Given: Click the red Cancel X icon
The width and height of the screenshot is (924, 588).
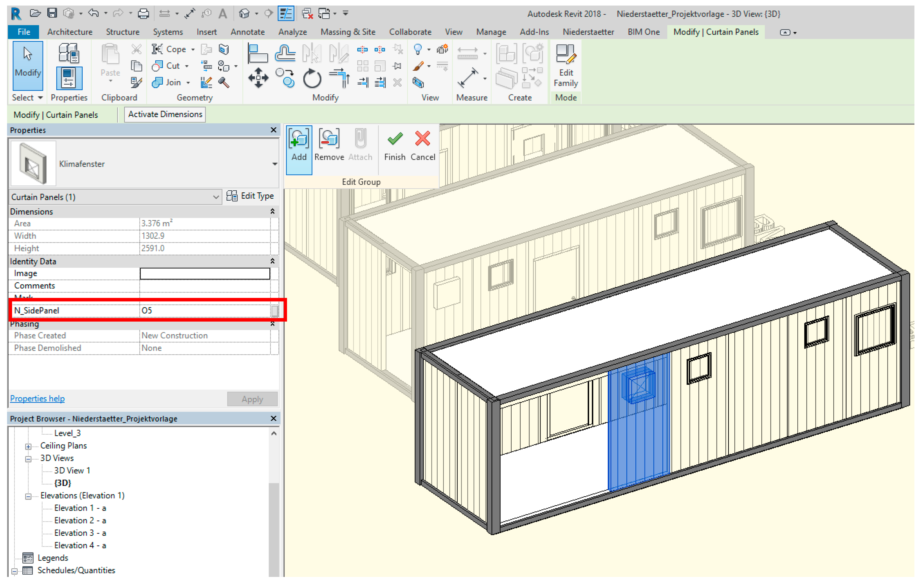Looking at the screenshot, I should pyautogui.click(x=422, y=139).
